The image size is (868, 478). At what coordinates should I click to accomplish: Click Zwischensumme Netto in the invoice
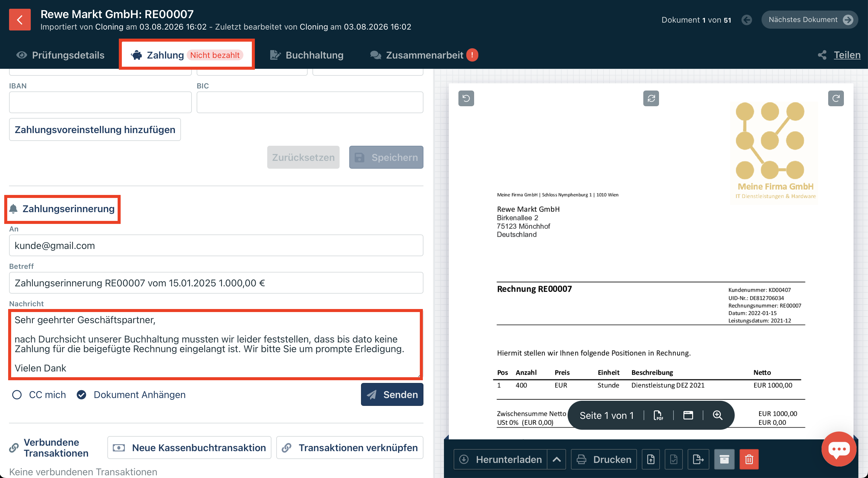(x=531, y=414)
